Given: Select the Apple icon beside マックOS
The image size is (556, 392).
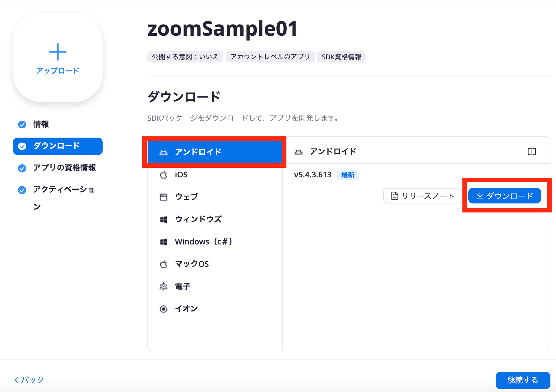Looking at the screenshot, I should pyautogui.click(x=163, y=264).
